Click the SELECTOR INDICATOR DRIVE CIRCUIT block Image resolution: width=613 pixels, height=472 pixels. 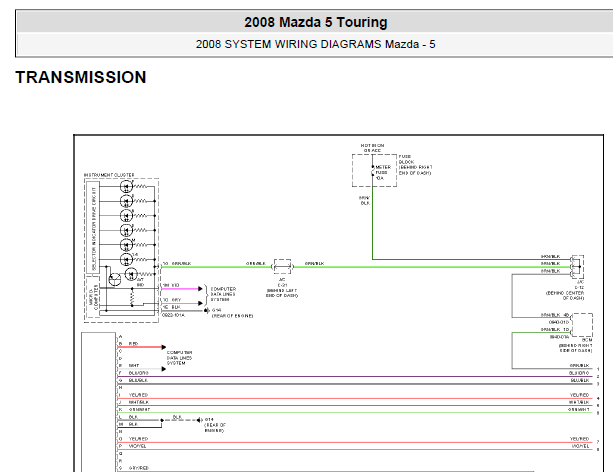(x=93, y=227)
